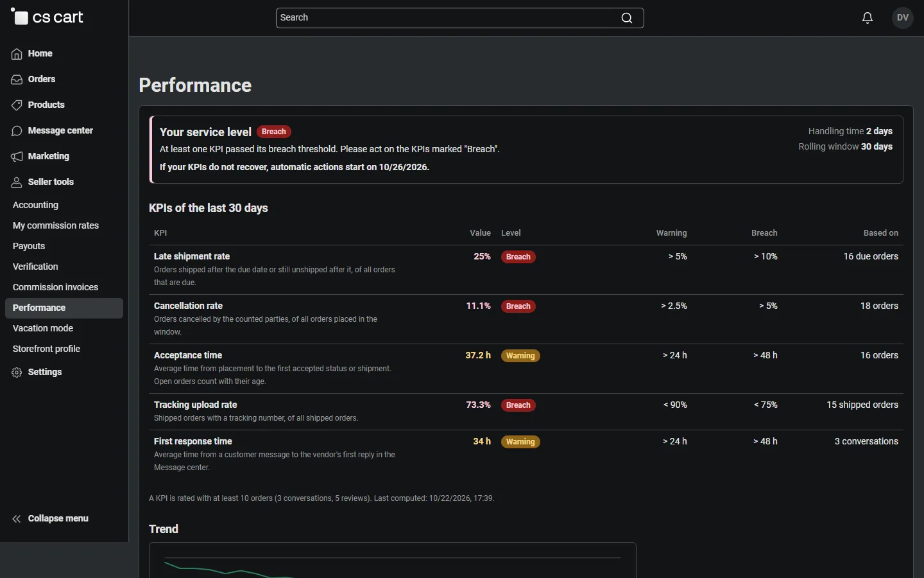
Task: Click '3 conversations' cell
Action: click(x=866, y=441)
